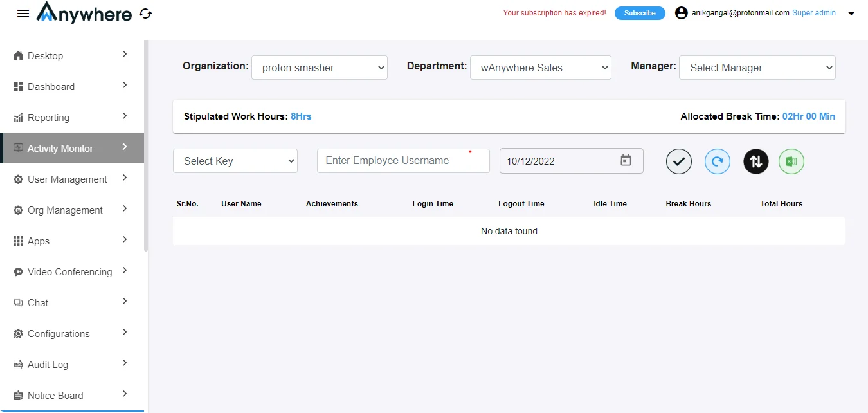Image resolution: width=868 pixels, height=413 pixels.
Task: Click the Configurations gear icon
Action: click(18, 334)
